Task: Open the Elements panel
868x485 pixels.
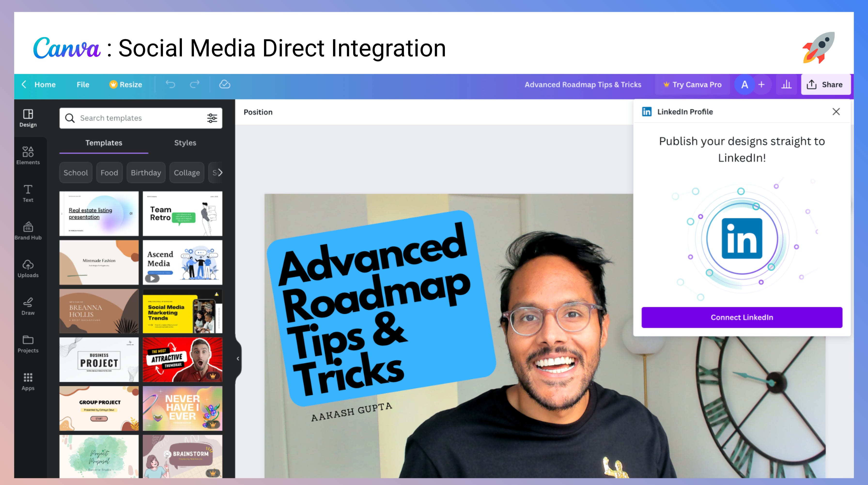Action: point(28,156)
